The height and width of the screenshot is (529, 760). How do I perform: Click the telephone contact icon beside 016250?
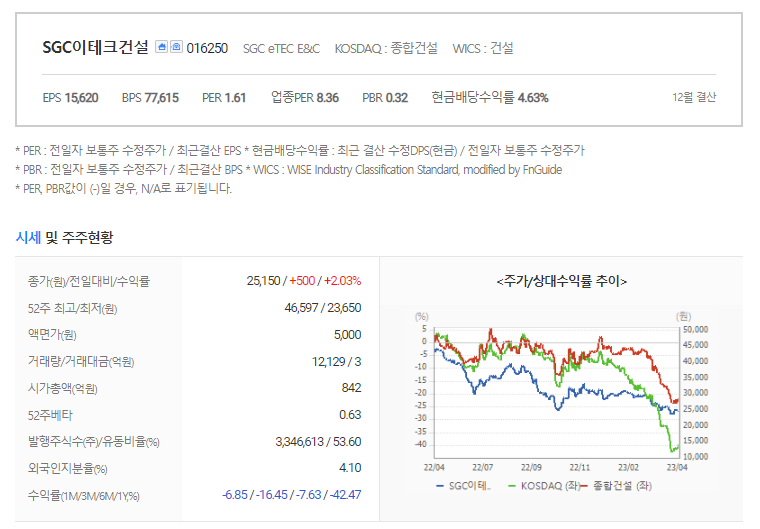176,47
